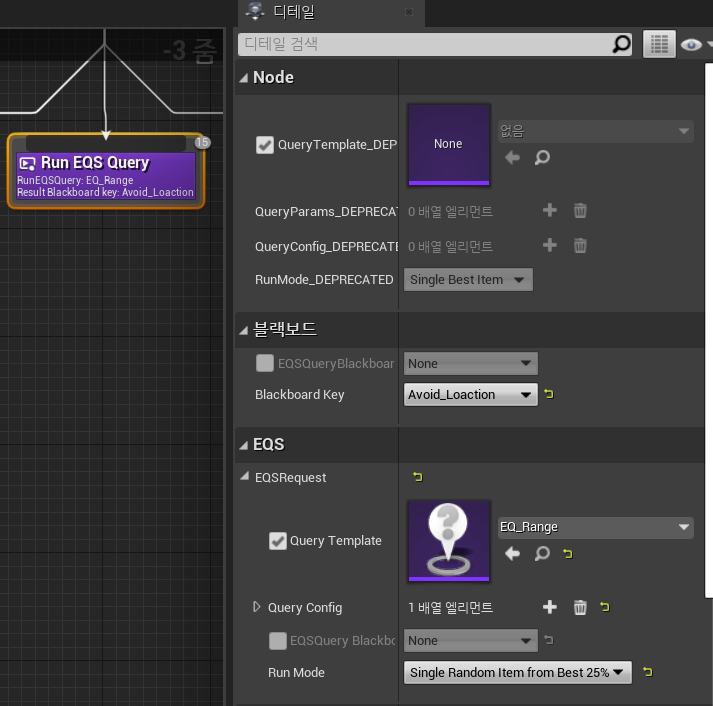Enable EQSQueryBlackboardKey checkbox in Blackboard section
713x706 pixels.
click(265, 363)
